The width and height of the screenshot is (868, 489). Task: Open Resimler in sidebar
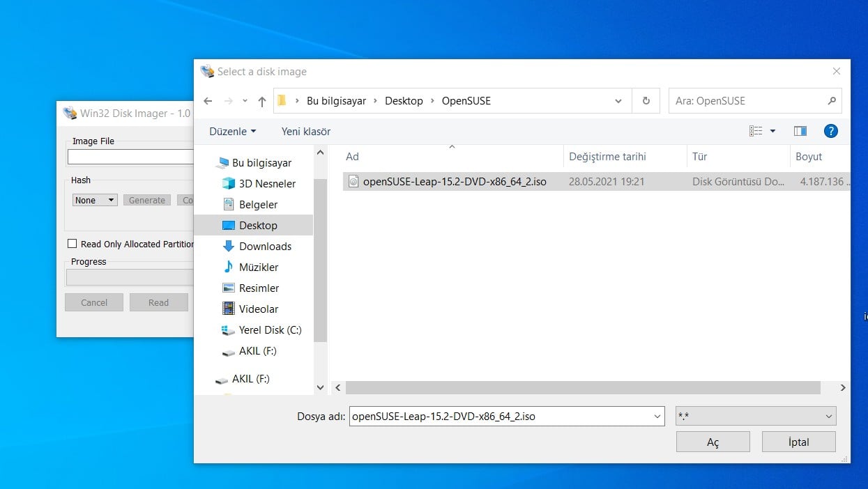click(259, 288)
